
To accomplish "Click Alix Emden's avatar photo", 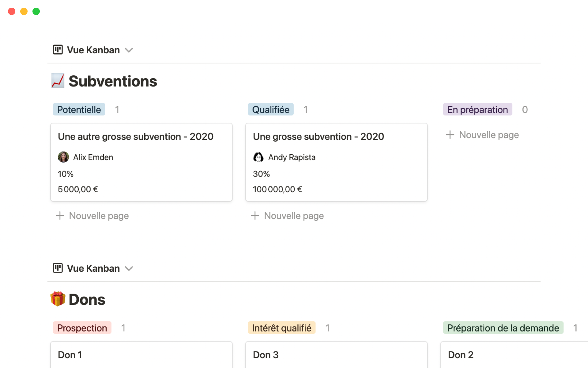I will pos(63,157).
